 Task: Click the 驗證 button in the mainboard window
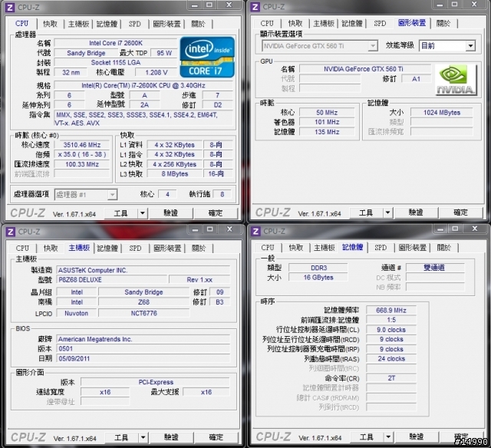click(x=172, y=437)
